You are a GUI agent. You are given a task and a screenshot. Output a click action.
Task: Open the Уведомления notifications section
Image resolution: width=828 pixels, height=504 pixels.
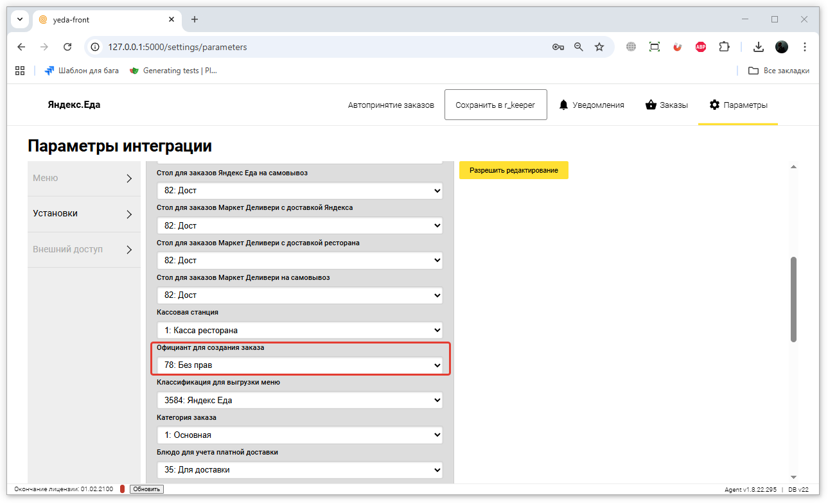click(591, 105)
